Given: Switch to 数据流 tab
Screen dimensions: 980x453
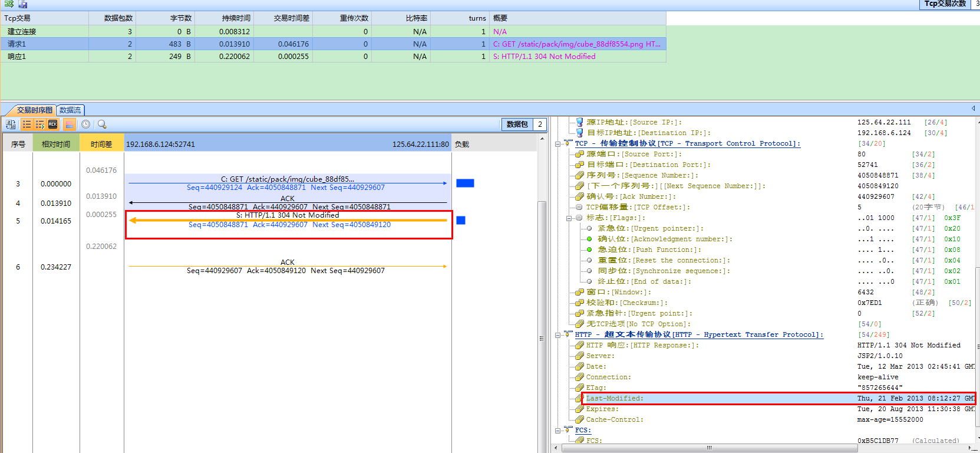Looking at the screenshot, I should pyautogui.click(x=70, y=110).
